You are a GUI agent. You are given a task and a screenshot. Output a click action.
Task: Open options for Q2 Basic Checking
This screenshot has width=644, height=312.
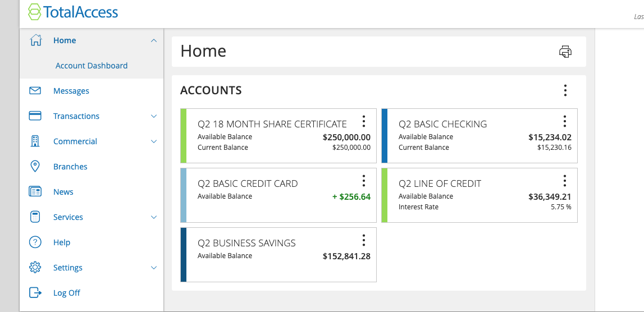pyautogui.click(x=565, y=121)
